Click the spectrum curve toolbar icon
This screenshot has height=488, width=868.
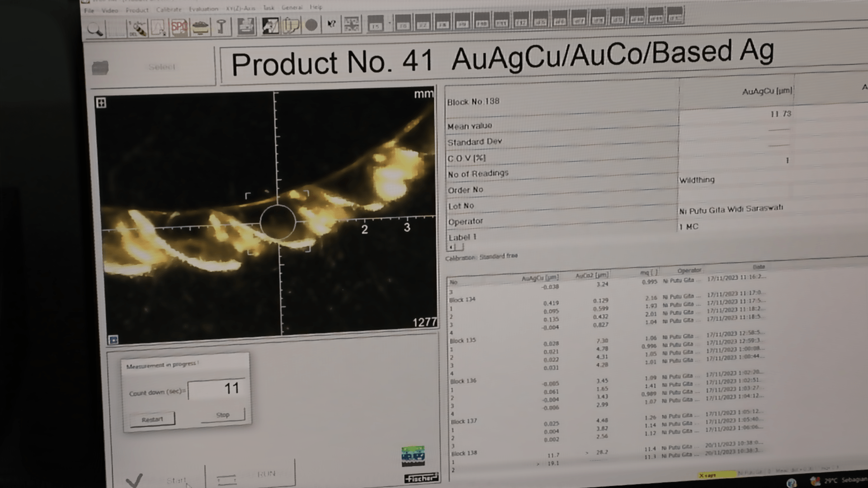tap(158, 28)
